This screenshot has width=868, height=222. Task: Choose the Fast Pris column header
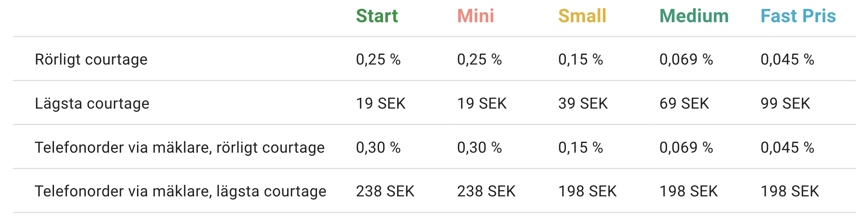[798, 16]
